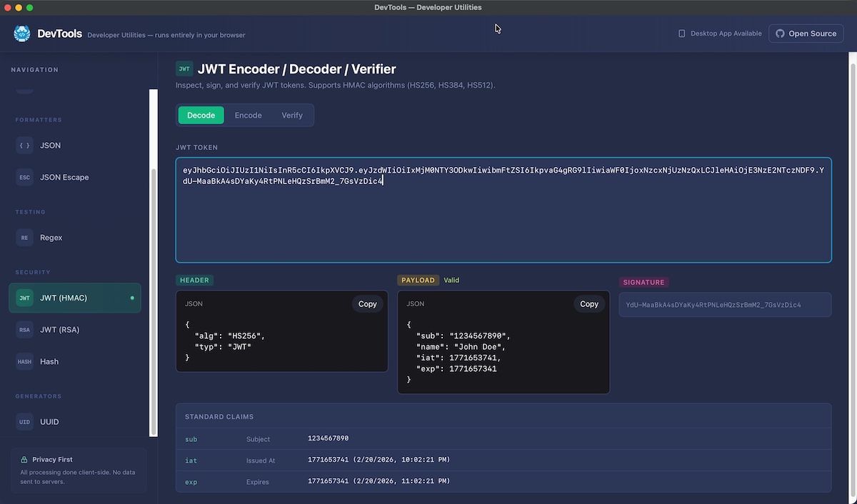This screenshot has height=504, width=857.
Task: Click the "name": "John Doe" payload line
Action: pos(461,347)
